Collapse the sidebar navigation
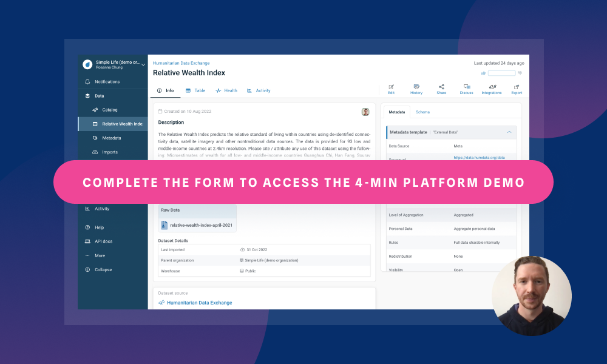607x364 pixels. pos(100,269)
